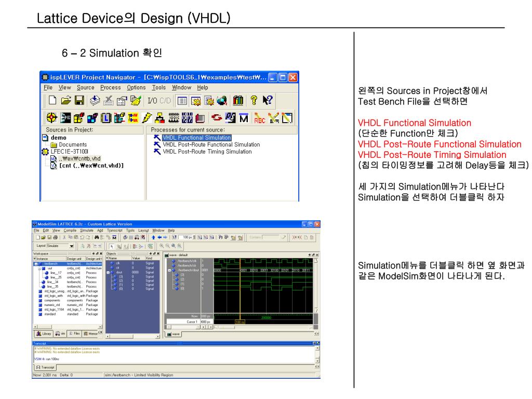The height and width of the screenshot is (399, 532).
Task: Click the yellow crosshair target tool icon
Action: (x=51, y=118)
